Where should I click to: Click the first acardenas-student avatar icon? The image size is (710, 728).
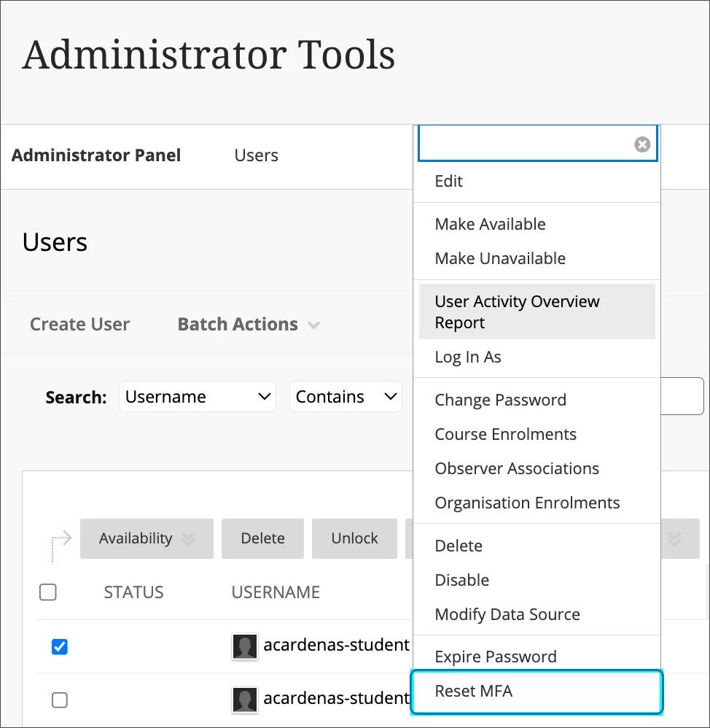[245, 646]
